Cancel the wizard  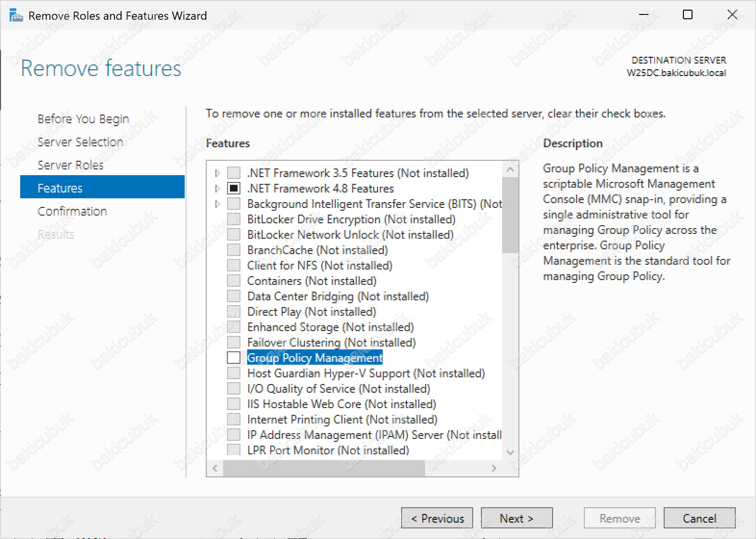point(700,518)
